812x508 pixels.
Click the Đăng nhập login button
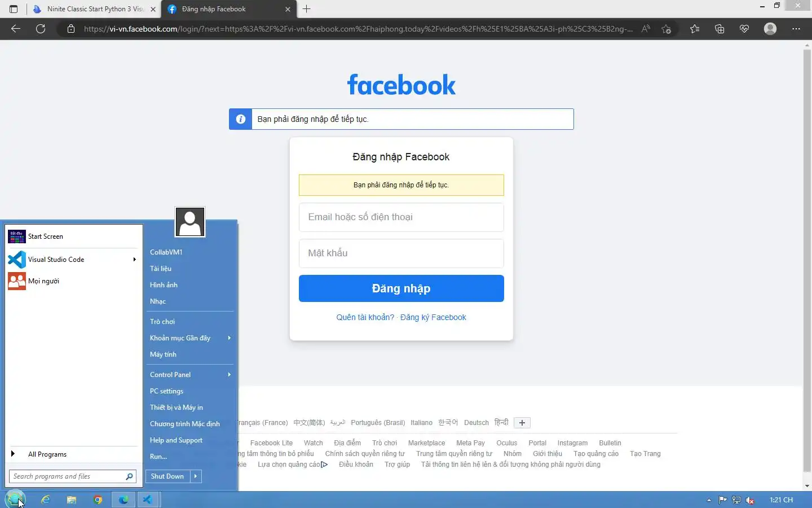click(401, 288)
